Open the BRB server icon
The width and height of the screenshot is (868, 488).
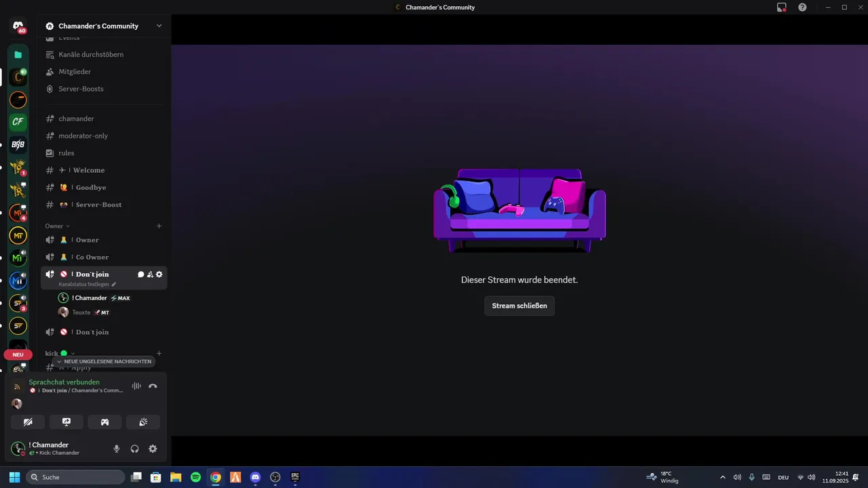coord(18,144)
